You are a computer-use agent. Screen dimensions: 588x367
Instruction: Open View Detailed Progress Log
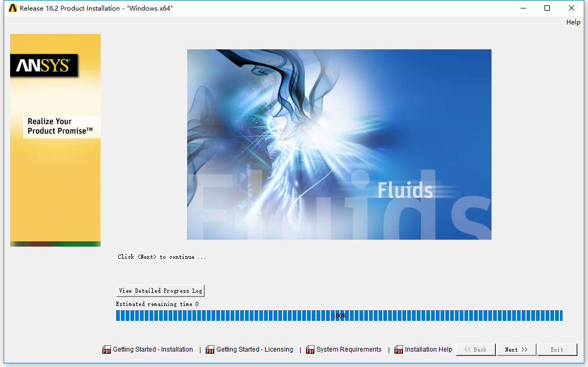pyautogui.click(x=161, y=291)
